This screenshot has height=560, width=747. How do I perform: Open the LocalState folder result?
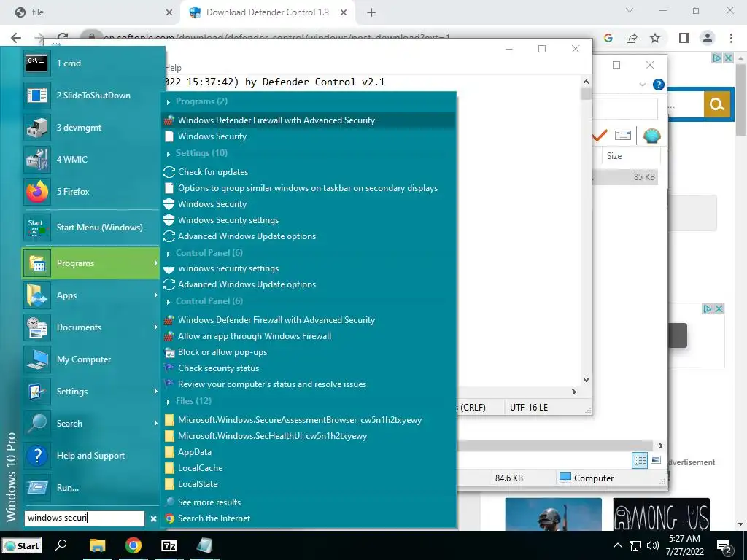point(309,484)
